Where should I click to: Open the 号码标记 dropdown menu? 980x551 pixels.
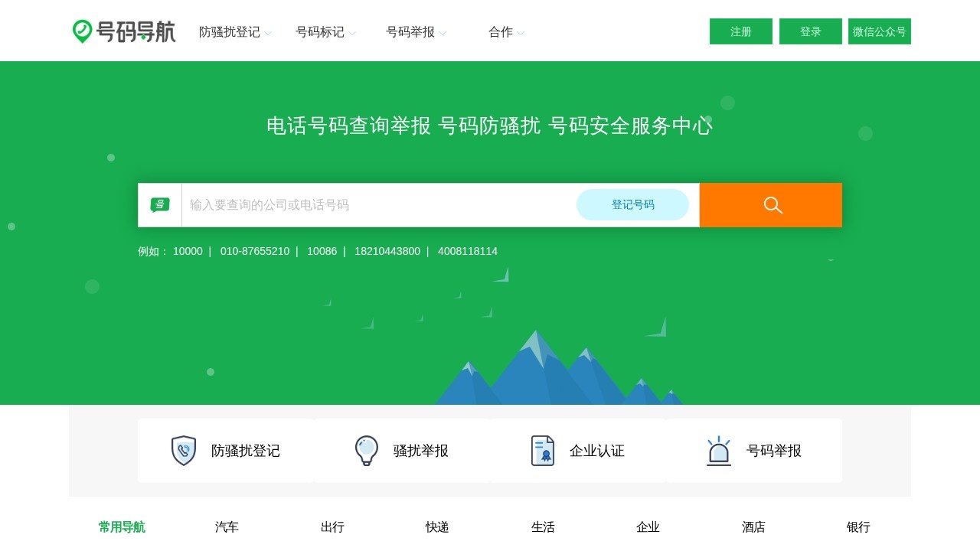(321, 32)
